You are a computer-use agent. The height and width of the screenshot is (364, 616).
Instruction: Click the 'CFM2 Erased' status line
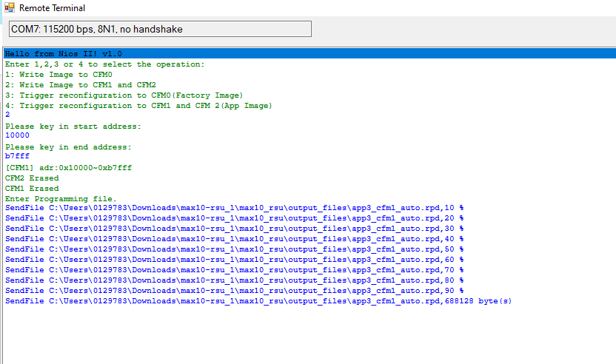coord(32,178)
